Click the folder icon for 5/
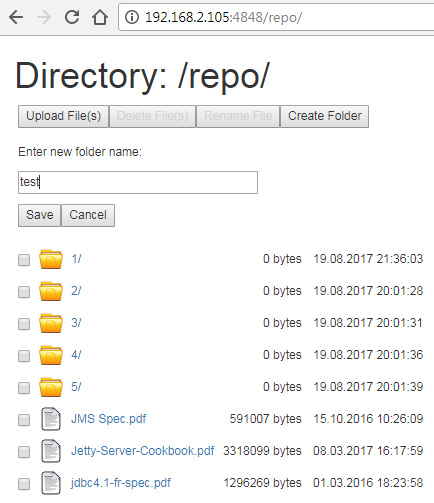434x503 pixels. [51, 387]
